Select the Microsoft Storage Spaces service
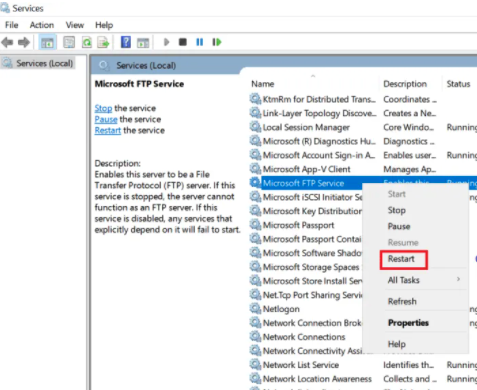The height and width of the screenshot is (390, 477). [311, 267]
